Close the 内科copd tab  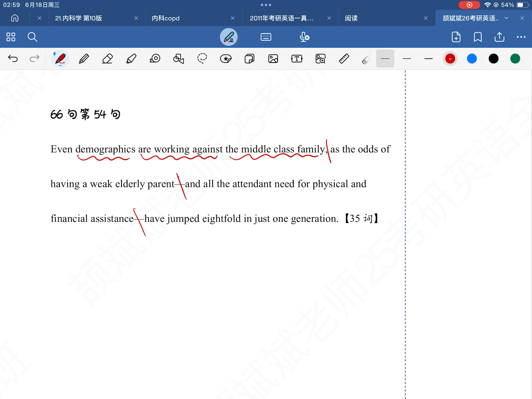pyautogui.click(x=233, y=18)
